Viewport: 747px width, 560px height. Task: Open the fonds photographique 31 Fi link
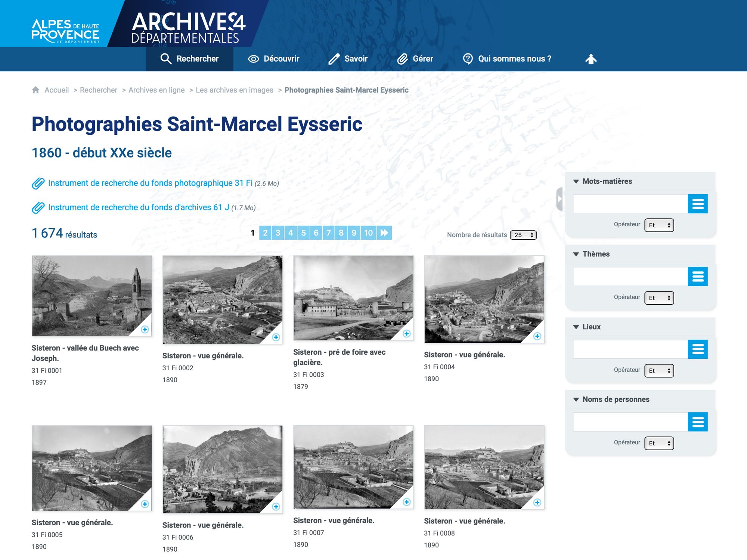click(150, 183)
